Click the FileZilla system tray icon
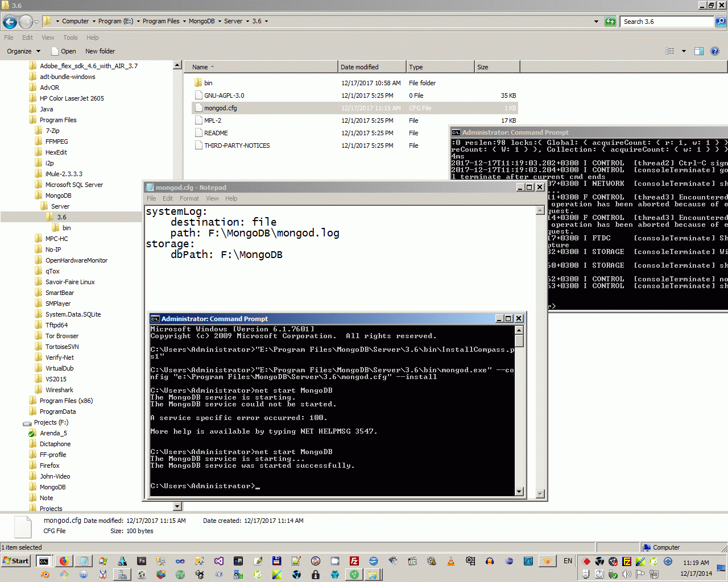This screenshot has height=582, width=728. coord(627,562)
